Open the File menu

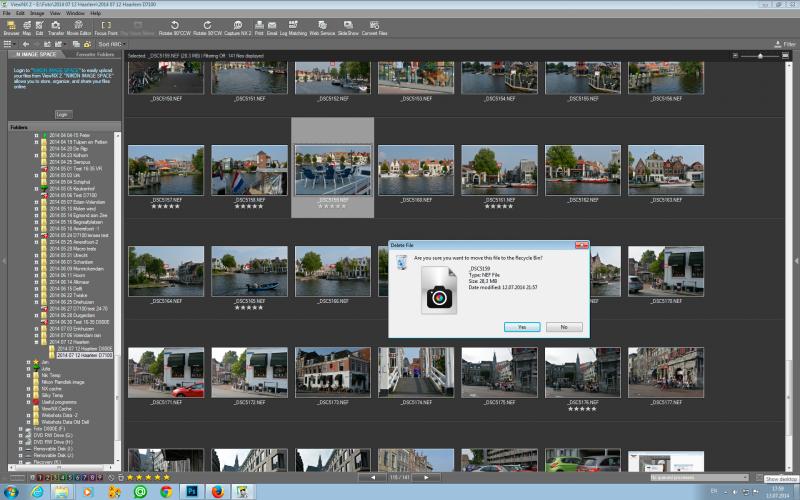(x=7, y=13)
